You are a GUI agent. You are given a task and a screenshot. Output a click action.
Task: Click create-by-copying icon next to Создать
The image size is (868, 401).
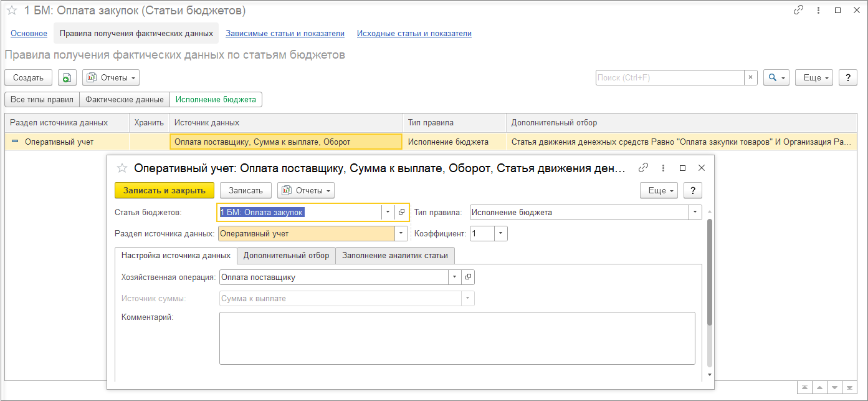point(67,77)
